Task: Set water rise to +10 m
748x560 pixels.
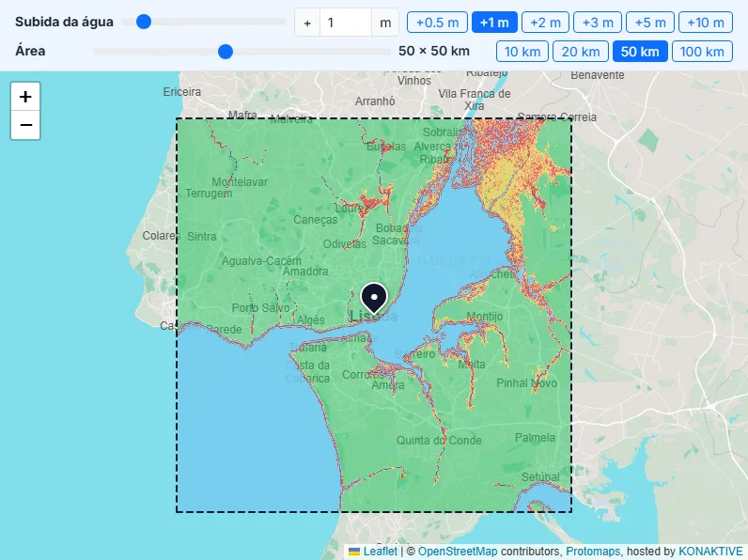Action: click(706, 23)
